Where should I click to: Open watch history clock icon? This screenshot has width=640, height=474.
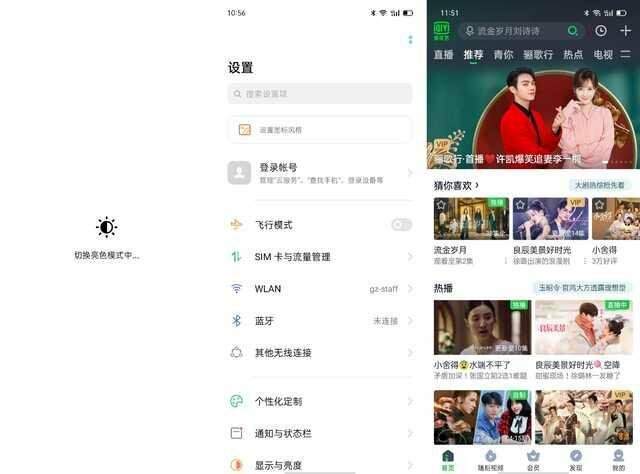600,31
